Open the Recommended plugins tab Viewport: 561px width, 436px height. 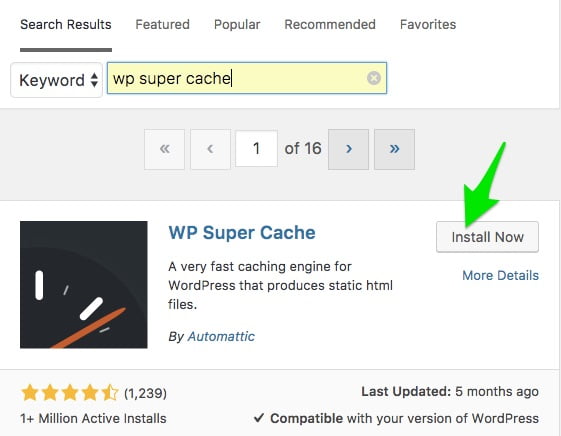[x=330, y=24]
